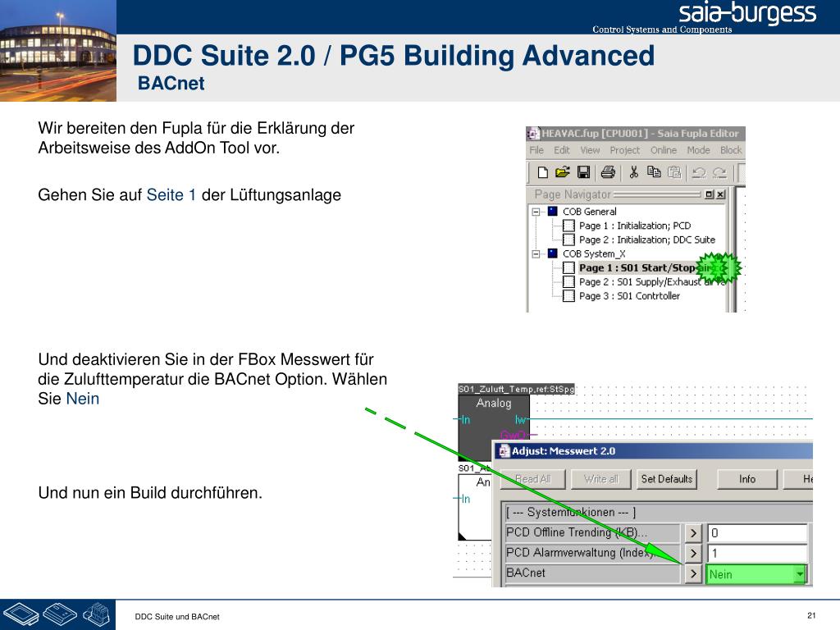Select Page 3 : S01 Contrtoller tree item

629,295
